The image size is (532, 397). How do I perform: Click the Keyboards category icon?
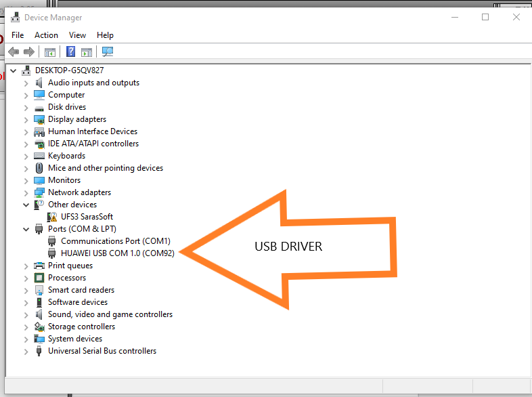[x=39, y=156]
